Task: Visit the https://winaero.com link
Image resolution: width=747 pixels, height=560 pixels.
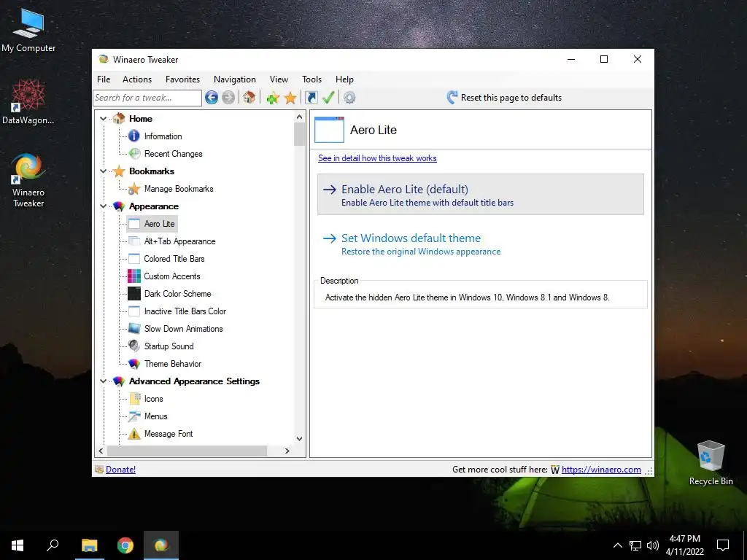Action: tap(601, 470)
